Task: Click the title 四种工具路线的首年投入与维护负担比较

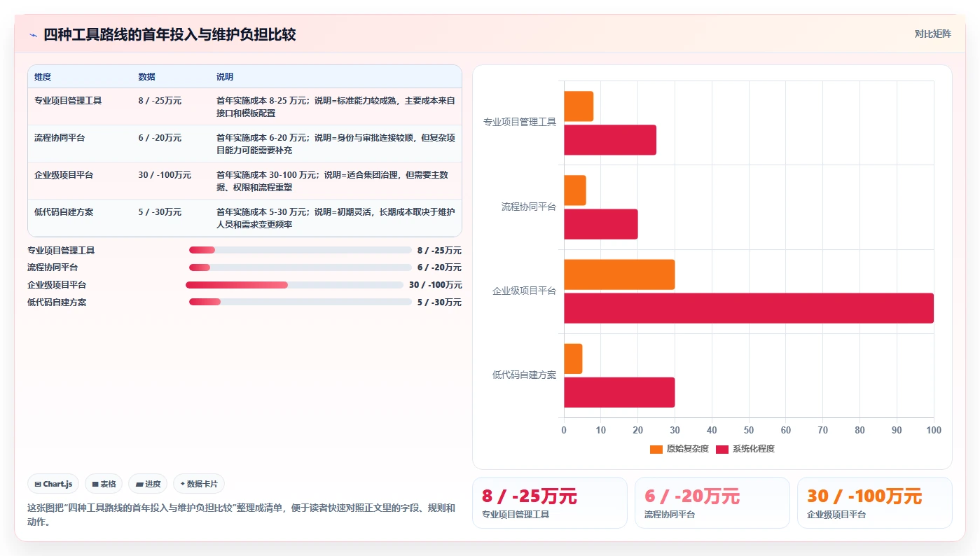Action: (170, 35)
